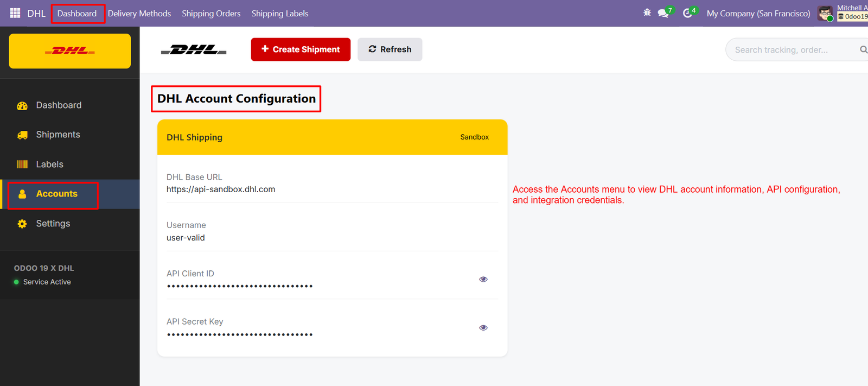Screen dimensions: 868x386
Task: Open the Delivery Methods menu
Action: coord(139,13)
